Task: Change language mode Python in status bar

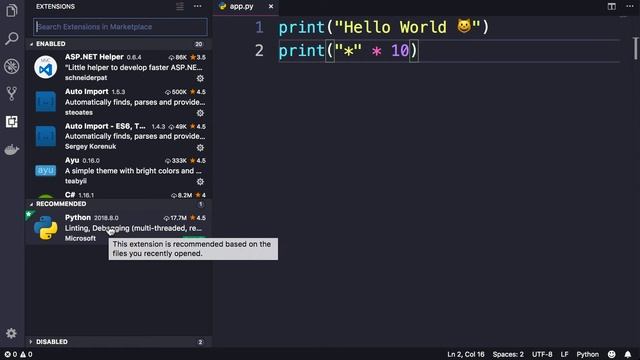Action: tap(587, 354)
